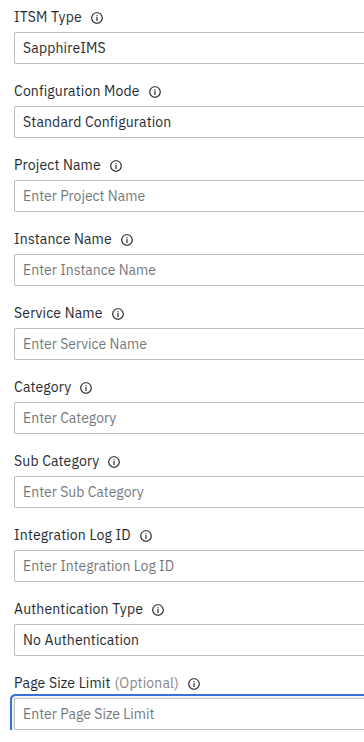Click the Enter Sub Category input
The image size is (364, 742).
pos(189,492)
